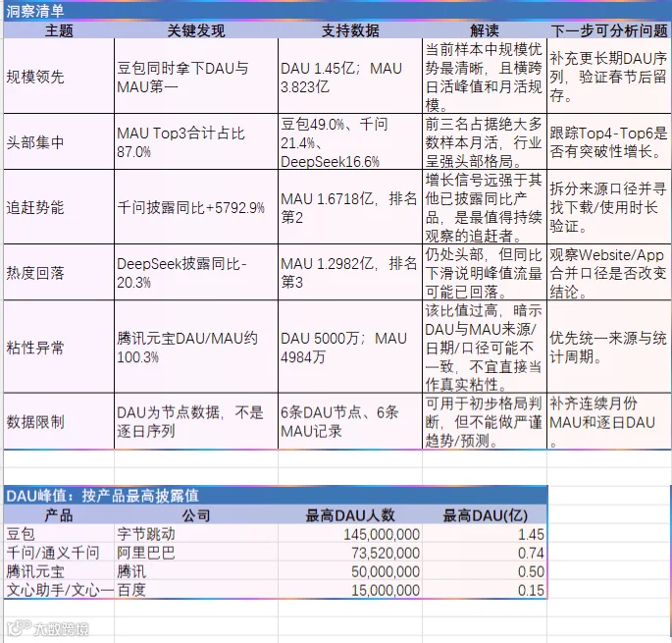Select cell 跟踪Top4-Top6是否有突破性增长
672x643 pixels.
click(x=609, y=141)
